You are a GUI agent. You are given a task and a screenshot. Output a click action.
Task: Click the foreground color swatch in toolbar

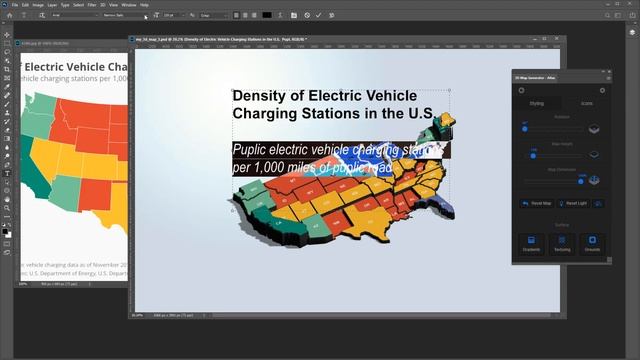coord(5,231)
